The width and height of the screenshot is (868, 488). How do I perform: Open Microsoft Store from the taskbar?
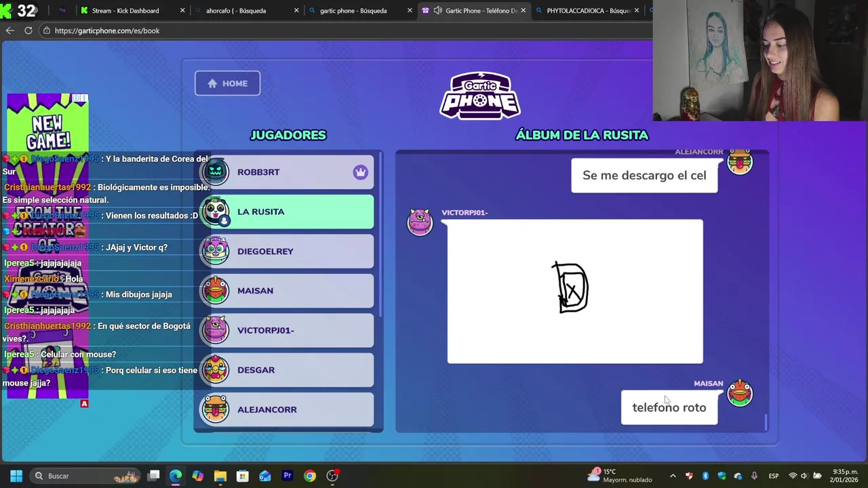pyautogui.click(x=242, y=476)
